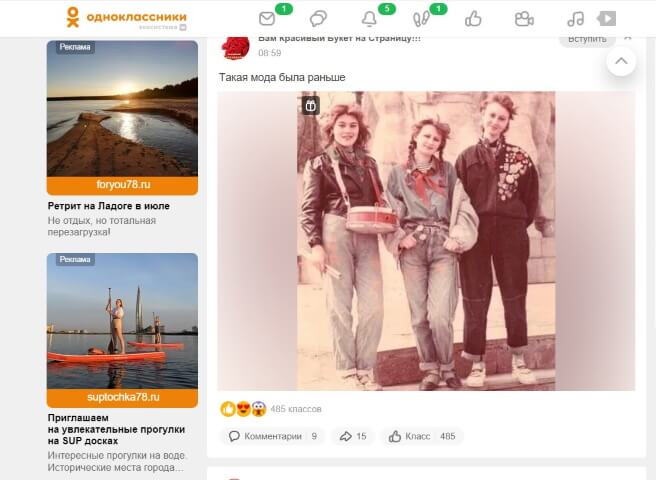
Task: Open the SUP boards ad image
Action: pos(122,321)
